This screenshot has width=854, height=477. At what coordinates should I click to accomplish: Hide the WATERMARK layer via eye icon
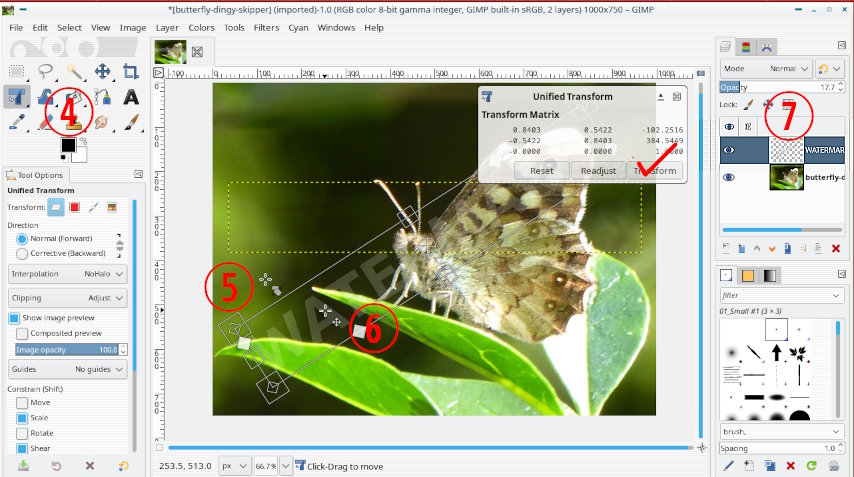pos(729,151)
